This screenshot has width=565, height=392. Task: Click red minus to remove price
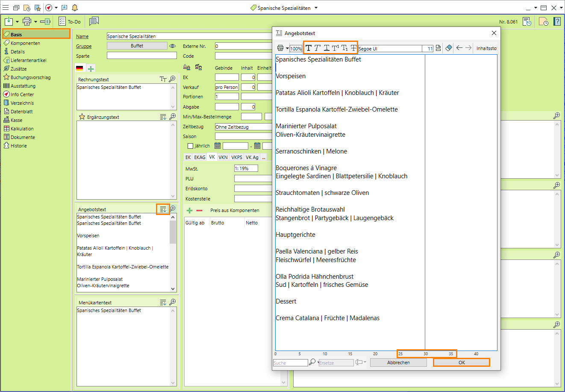pos(199,210)
